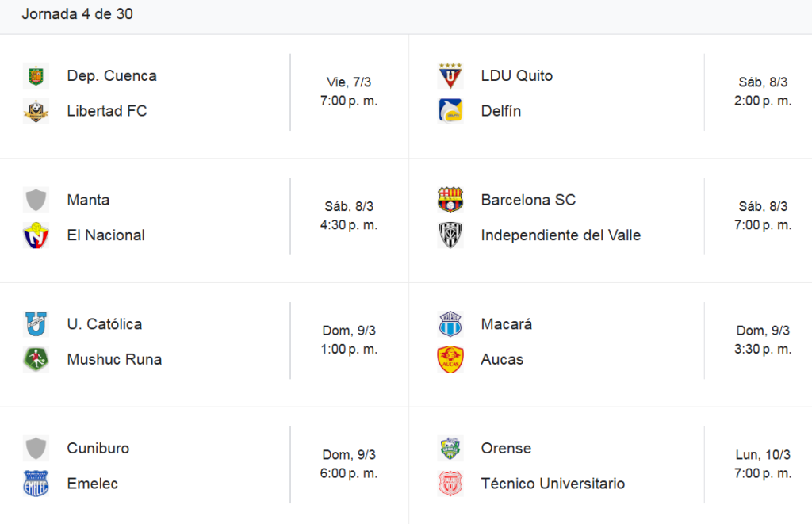Select the Sunday 9/3 3:30 p. m. match time

(x=763, y=340)
